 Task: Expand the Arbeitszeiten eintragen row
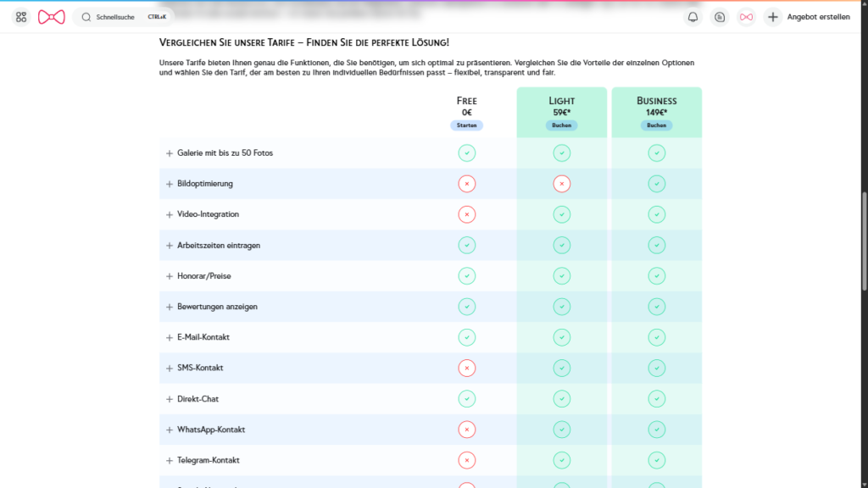[x=170, y=246]
